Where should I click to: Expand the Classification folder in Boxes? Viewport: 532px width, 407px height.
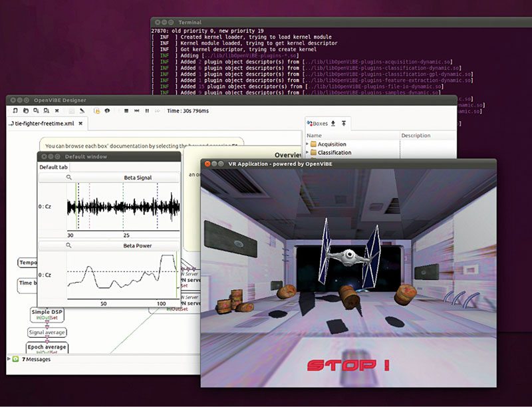[x=307, y=153]
